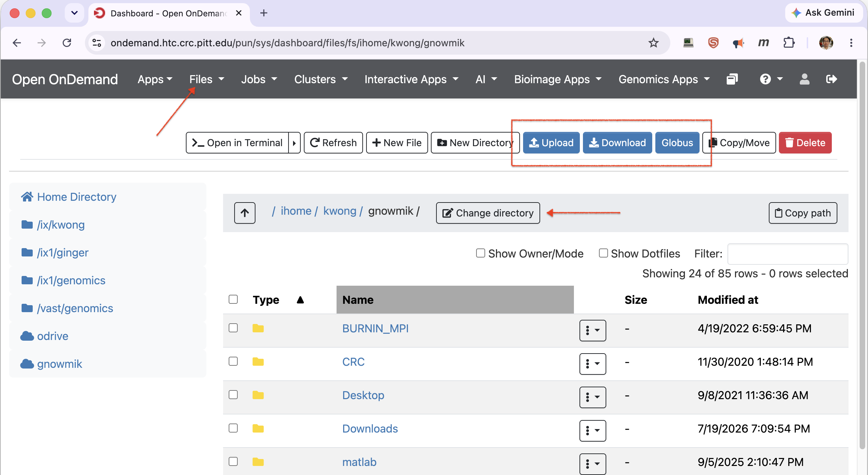The image size is (868, 475).
Task: Click the browser forward arrow
Action: tap(42, 43)
